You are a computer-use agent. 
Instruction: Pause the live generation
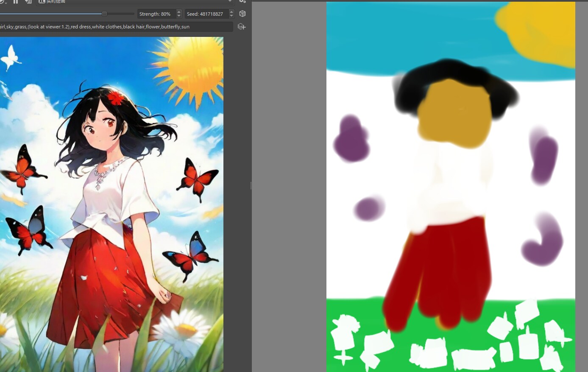tap(16, 1)
